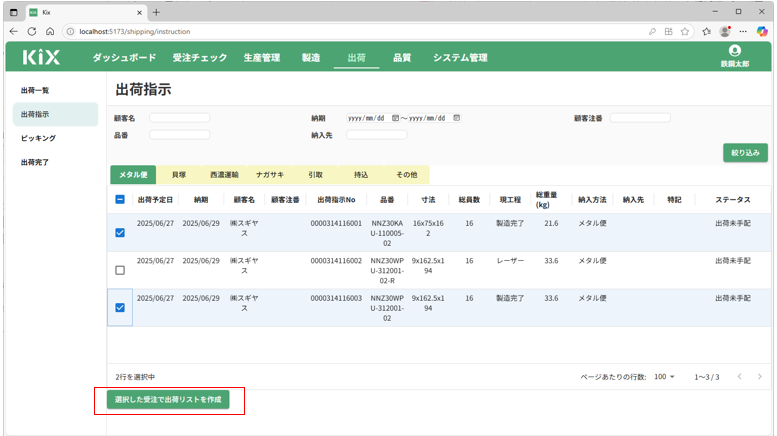Open new browser tab with plus icon
777x436 pixels.
[156, 12]
